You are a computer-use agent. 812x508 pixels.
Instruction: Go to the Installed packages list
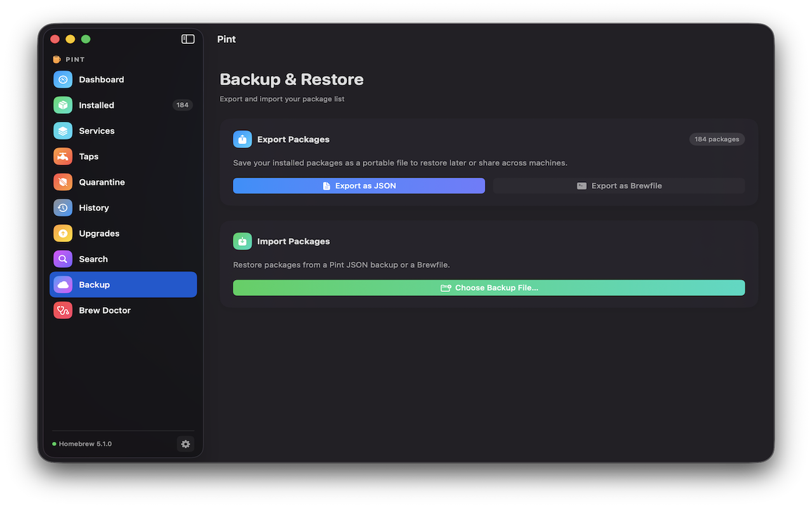click(x=96, y=105)
